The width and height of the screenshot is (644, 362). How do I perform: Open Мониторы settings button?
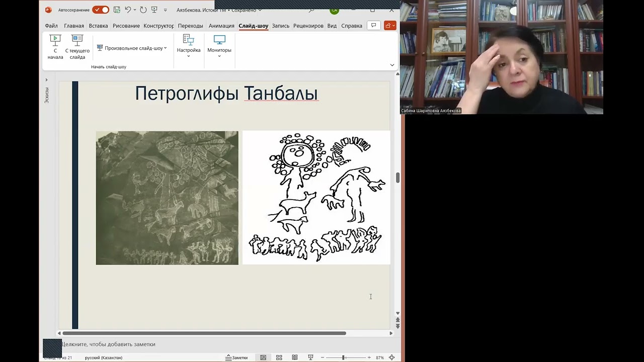click(219, 46)
